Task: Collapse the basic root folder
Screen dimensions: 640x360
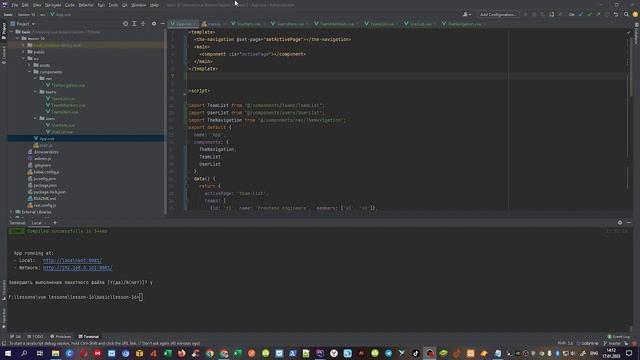Action: pos(12,32)
